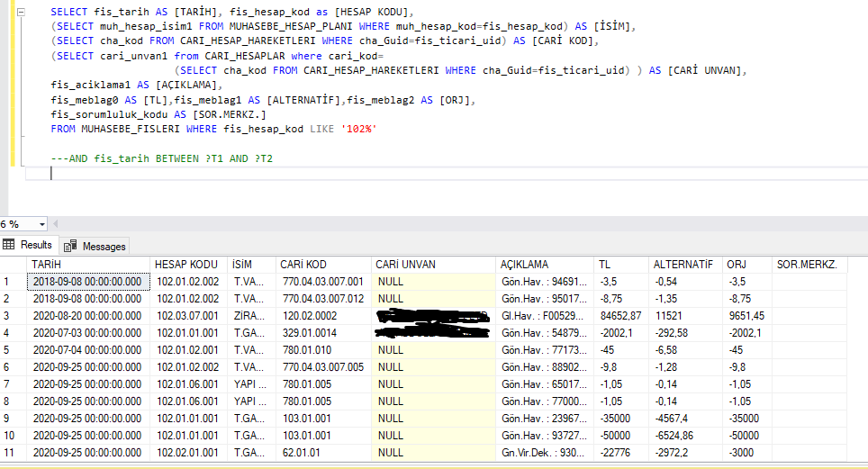Select the SOR.MERKZ. column header
Screen dimensions: 868x469
tap(809, 265)
